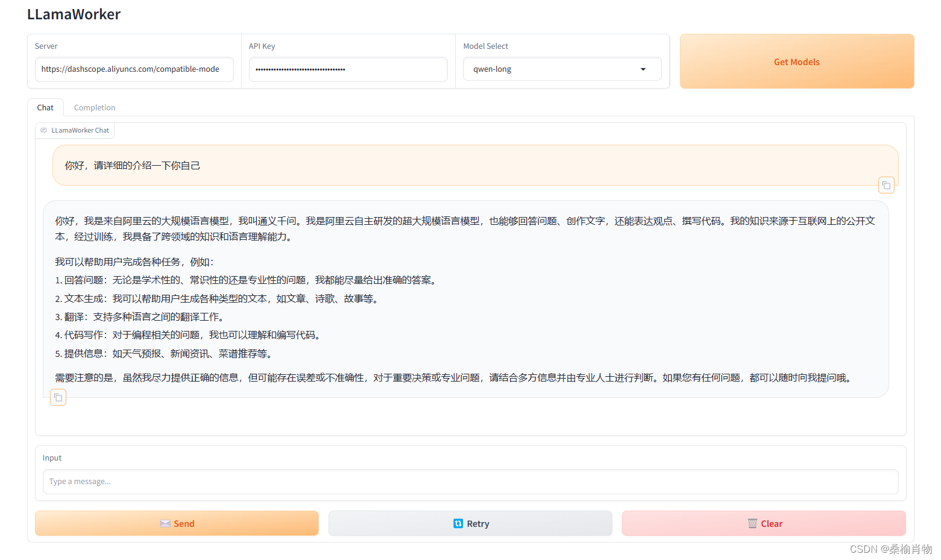Switch to the Completion tab
Image resolution: width=941 pixels, height=560 pixels.
coord(95,107)
